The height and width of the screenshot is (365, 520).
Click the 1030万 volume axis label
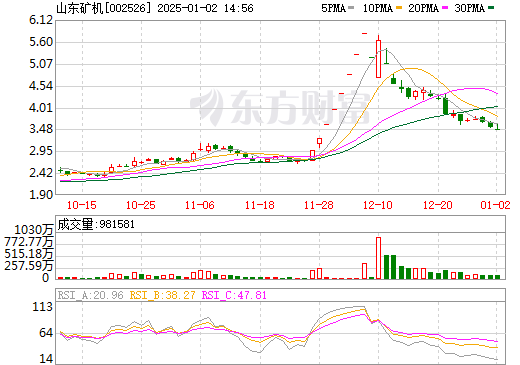[x=34, y=230]
